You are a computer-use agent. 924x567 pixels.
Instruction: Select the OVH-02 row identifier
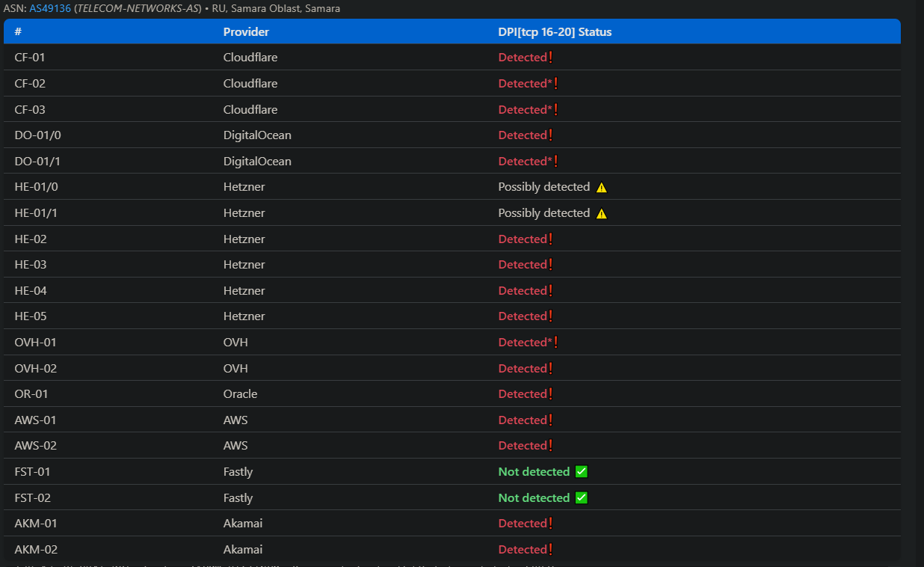click(35, 369)
